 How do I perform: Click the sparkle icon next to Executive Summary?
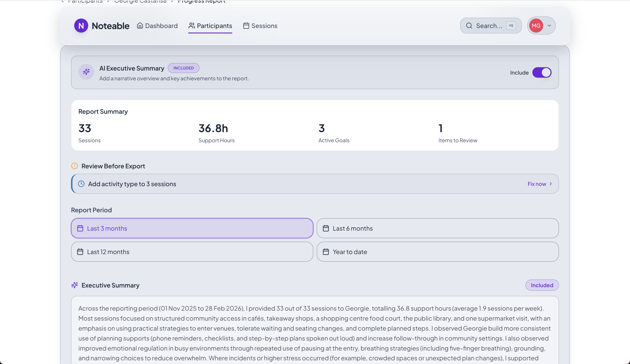point(75,285)
